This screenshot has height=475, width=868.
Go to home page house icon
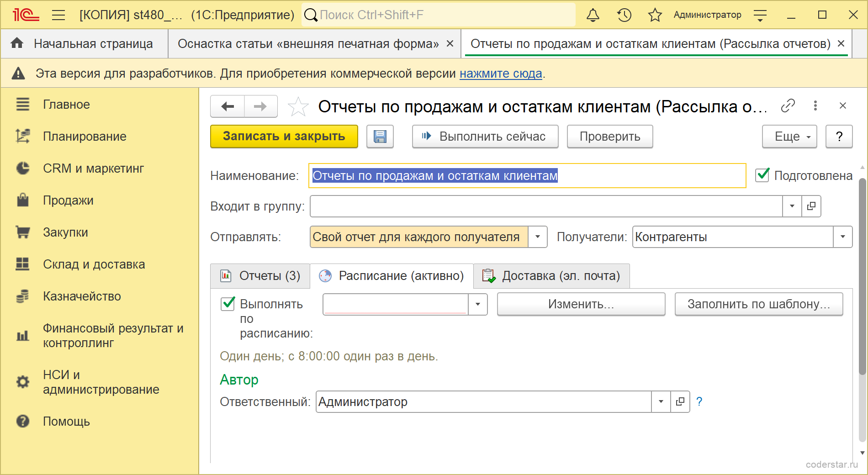(x=17, y=43)
